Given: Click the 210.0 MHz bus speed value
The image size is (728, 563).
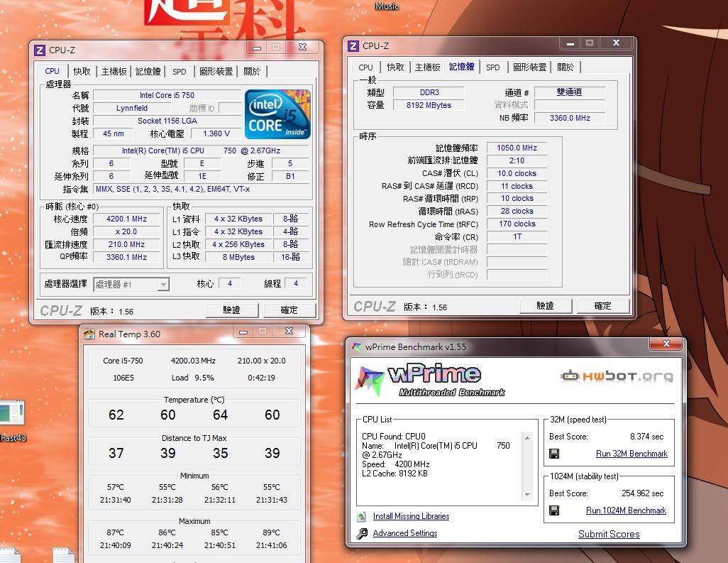Looking at the screenshot, I should click(126, 244).
